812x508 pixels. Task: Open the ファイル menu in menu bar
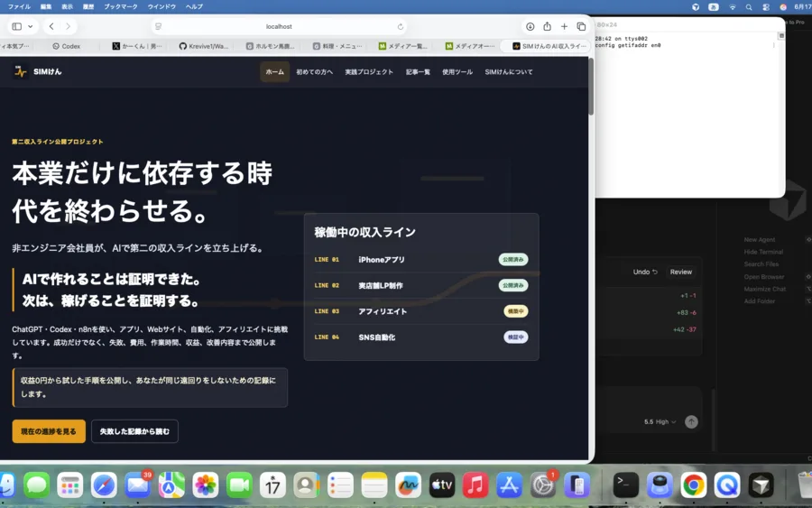tap(19, 6)
